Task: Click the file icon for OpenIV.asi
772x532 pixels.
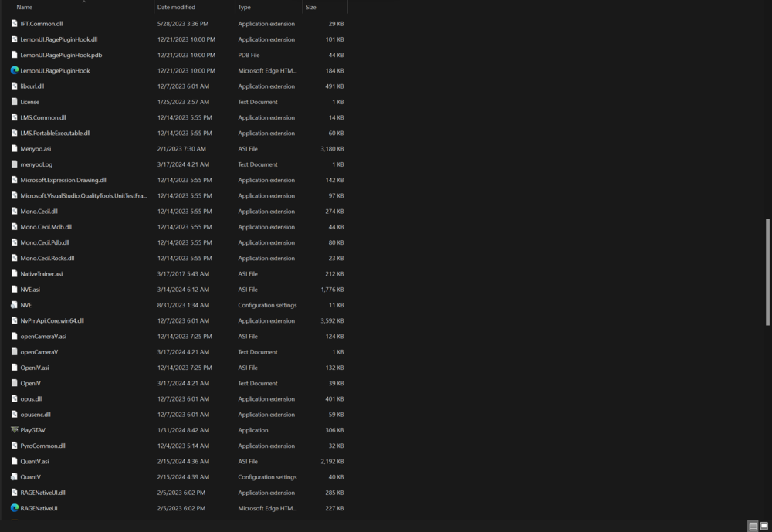Action: coord(14,368)
